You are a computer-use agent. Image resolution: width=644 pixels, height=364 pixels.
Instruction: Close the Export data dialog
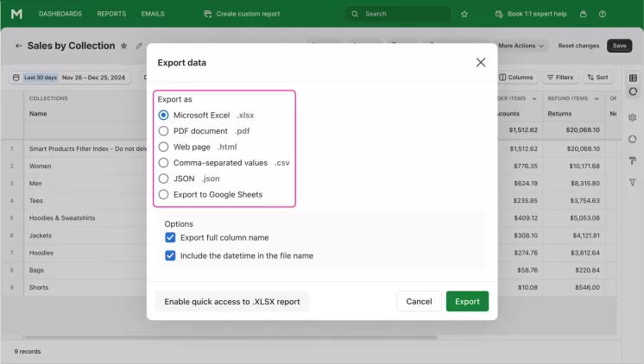click(481, 62)
